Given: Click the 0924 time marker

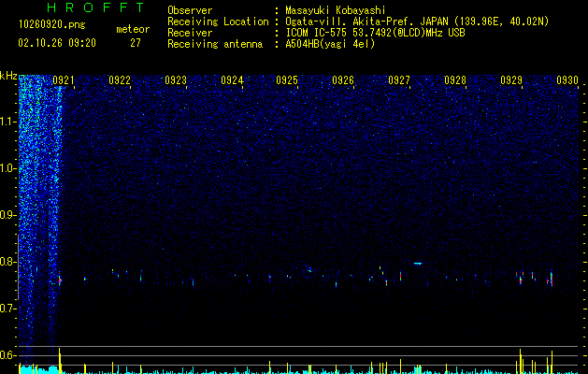Looking at the screenshot, I should [232, 80].
